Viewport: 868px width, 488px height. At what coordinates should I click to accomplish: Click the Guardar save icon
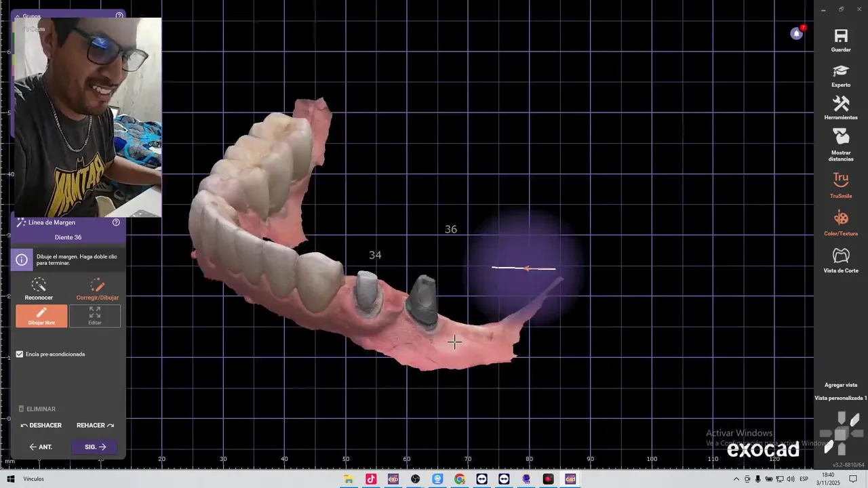point(841,36)
